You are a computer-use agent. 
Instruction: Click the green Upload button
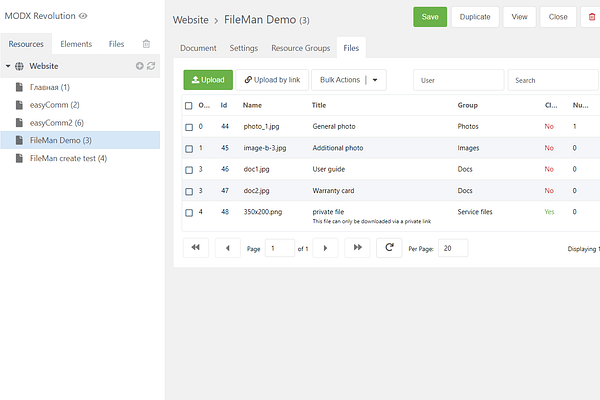(208, 80)
